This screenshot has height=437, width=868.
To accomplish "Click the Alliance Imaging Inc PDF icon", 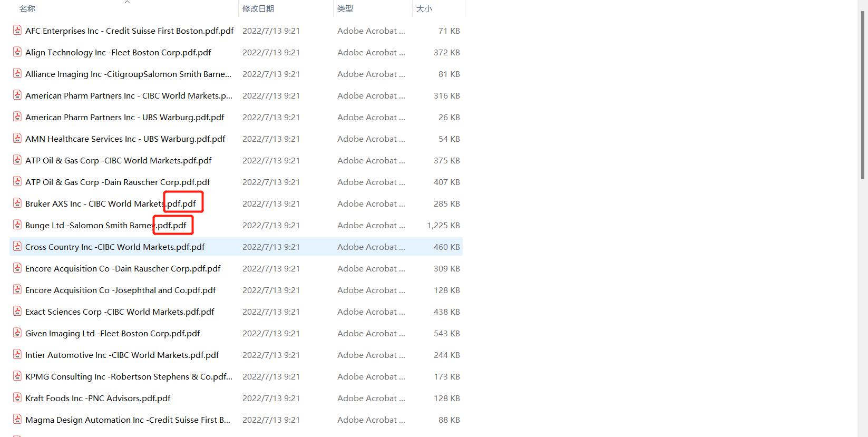I will tap(17, 73).
